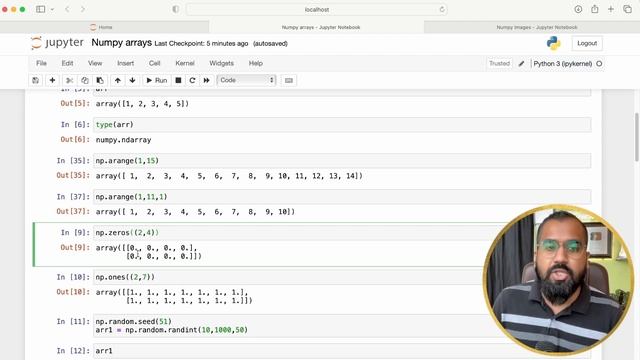Click the privacy shield icon
Viewport: 640px width, 360px height.
tap(176, 9)
